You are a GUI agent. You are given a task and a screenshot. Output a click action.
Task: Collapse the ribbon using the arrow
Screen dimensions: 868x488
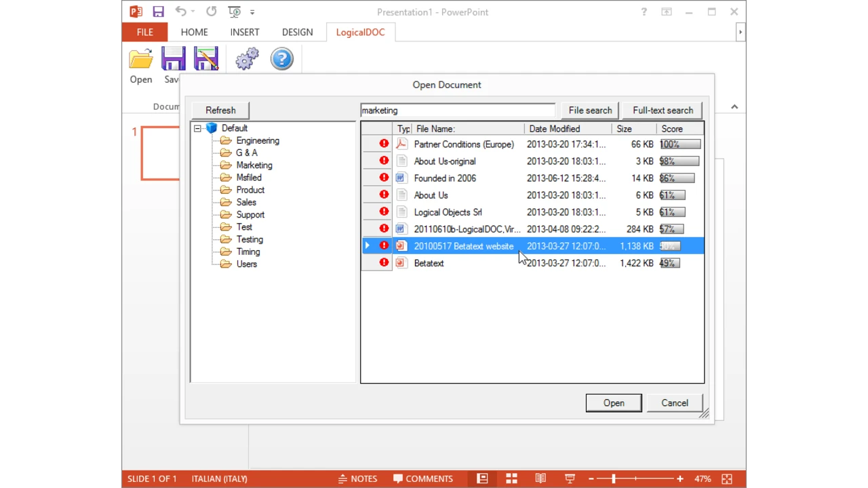tap(734, 107)
